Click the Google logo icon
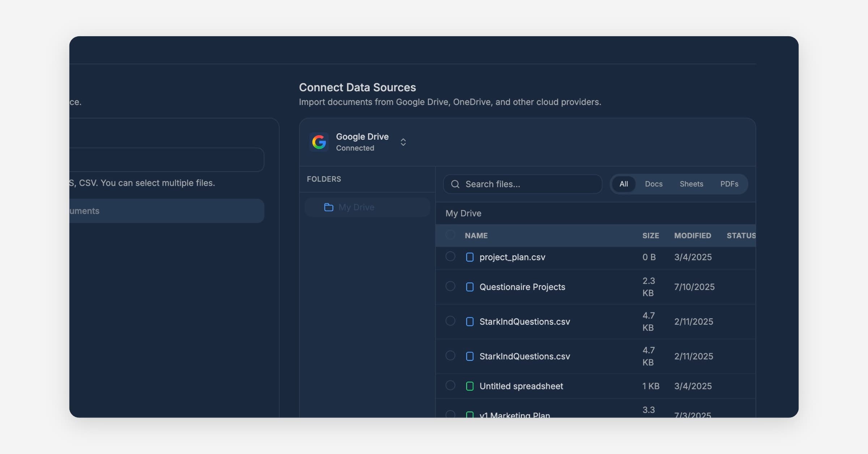This screenshot has height=454, width=868. point(319,142)
